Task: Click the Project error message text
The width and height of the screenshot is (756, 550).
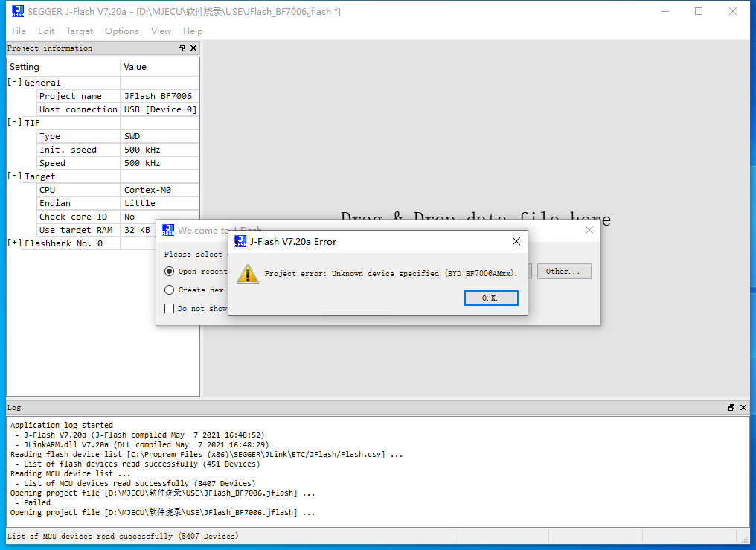Action: (391, 273)
